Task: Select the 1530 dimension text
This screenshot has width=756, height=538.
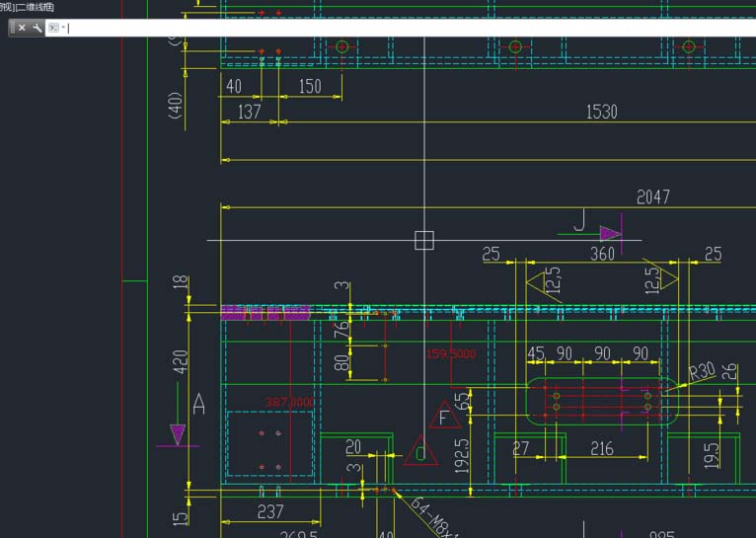Action: pyautogui.click(x=601, y=112)
